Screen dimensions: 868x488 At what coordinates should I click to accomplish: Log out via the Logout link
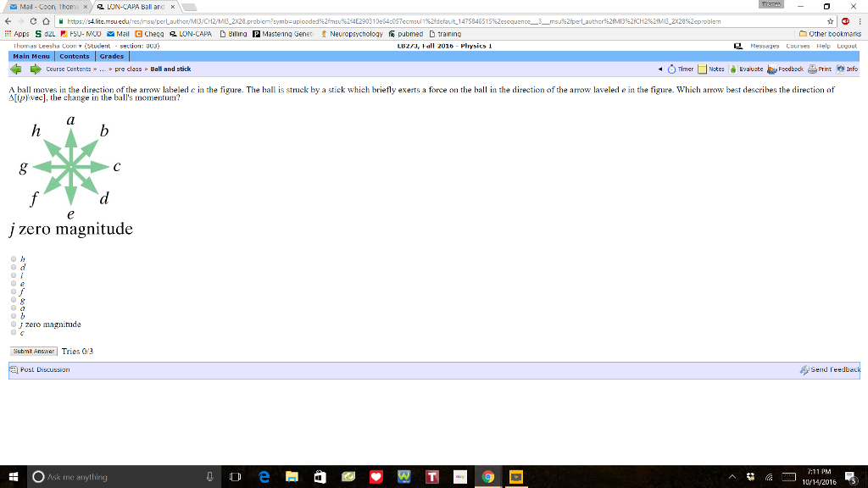click(x=847, y=46)
